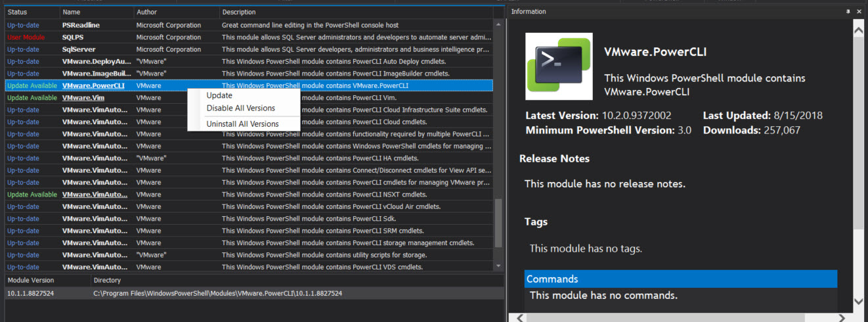The width and height of the screenshot is (868, 322).
Task: Select the View API Connect/Disconnect cmdlets row
Action: pyautogui.click(x=249, y=170)
